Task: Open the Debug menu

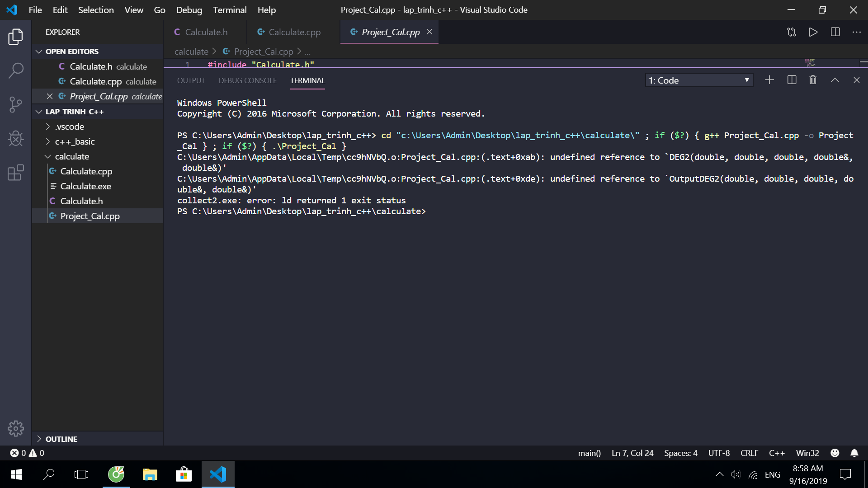Action: click(x=189, y=10)
